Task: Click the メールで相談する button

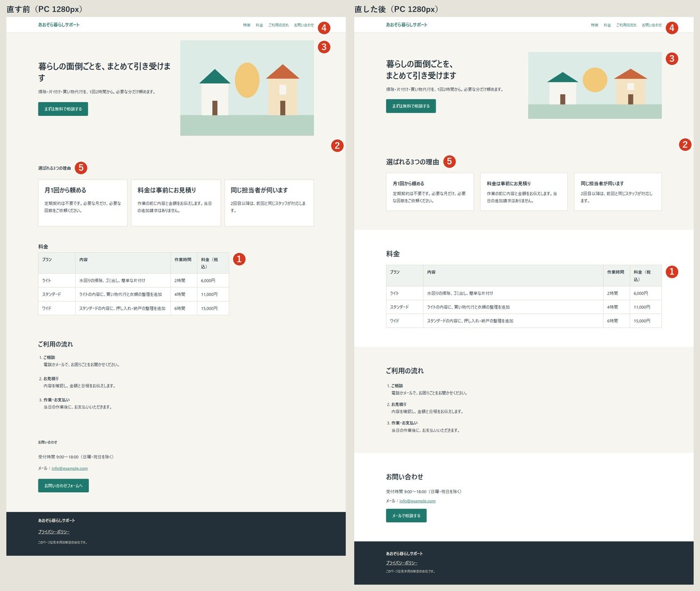Action: coord(406,515)
